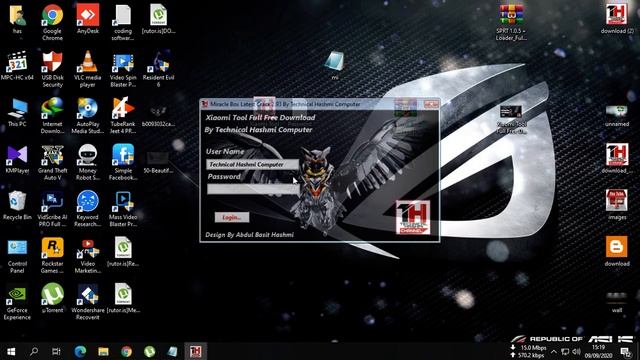Click the Login button
Viewport: 640px width, 360px height.
tap(232, 217)
